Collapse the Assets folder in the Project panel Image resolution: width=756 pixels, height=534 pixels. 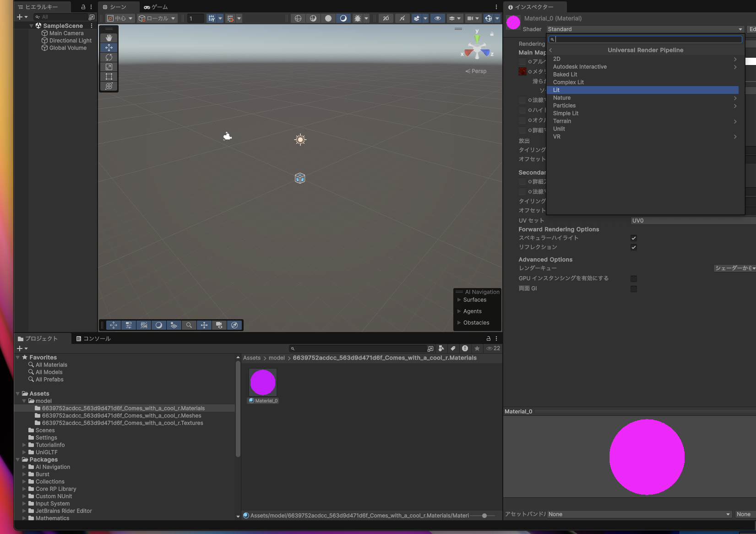point(17,393)
